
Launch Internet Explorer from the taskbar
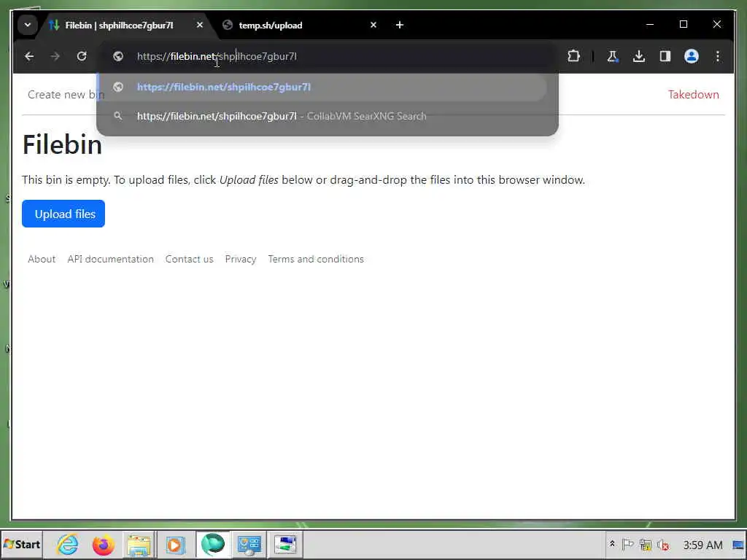click(x=67, y=544)
